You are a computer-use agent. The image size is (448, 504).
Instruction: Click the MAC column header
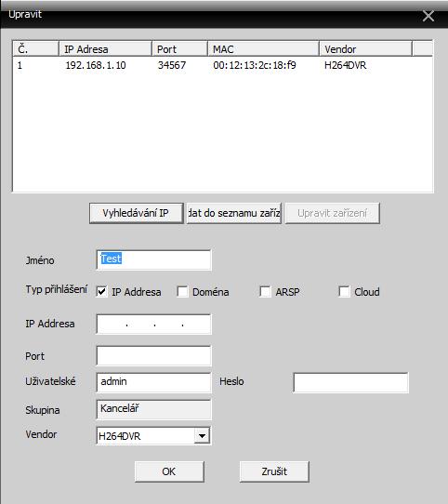[263, 49]
